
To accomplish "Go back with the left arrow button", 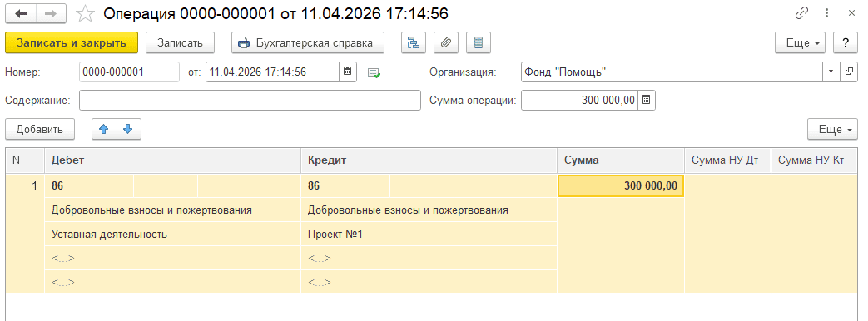I will (21, 13).
